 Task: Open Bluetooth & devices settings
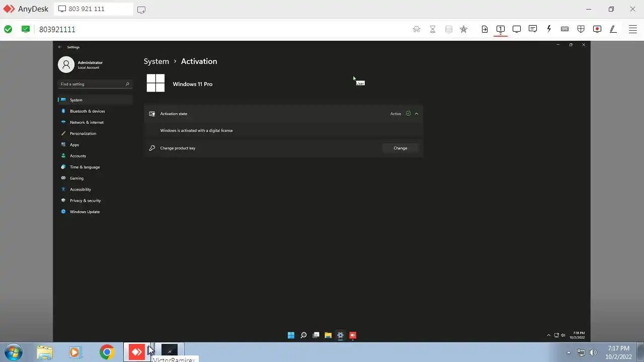tap(95, 111)
